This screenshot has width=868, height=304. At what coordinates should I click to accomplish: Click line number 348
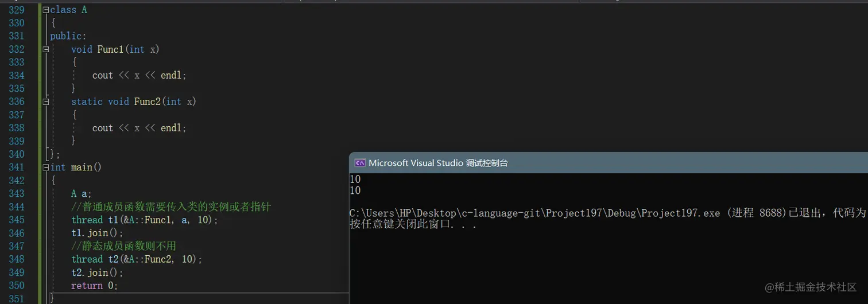click(17, 259)
